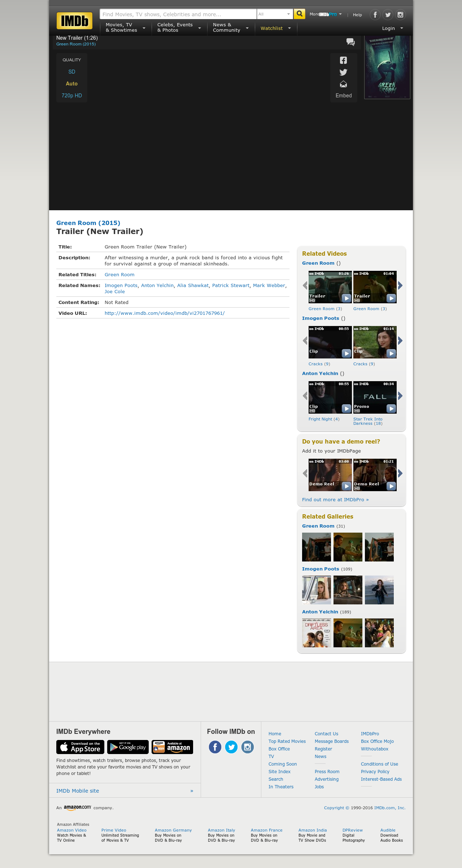Select SD video quality

pos(72,72)
